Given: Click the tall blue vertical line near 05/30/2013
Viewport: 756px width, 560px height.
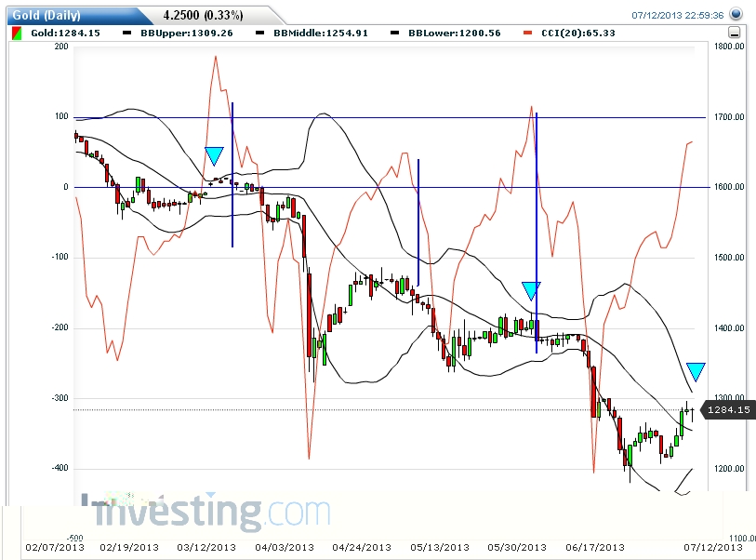Looking at the screenshot, I should click(537, 223).
